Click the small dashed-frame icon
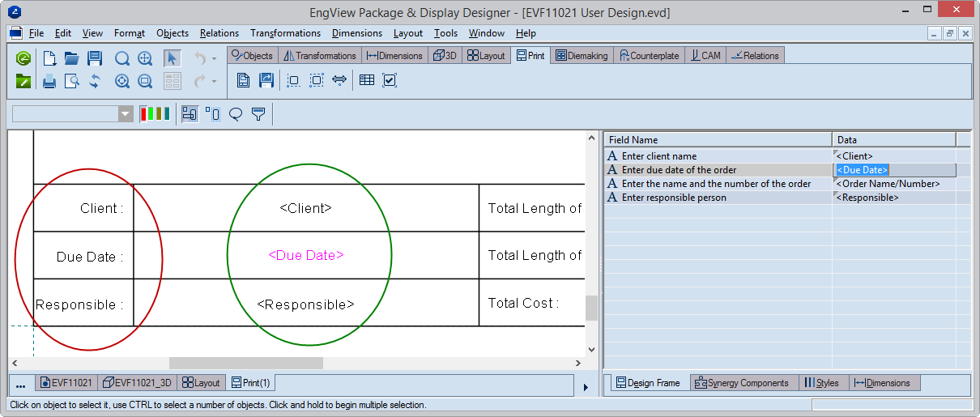 coord(293,80)
